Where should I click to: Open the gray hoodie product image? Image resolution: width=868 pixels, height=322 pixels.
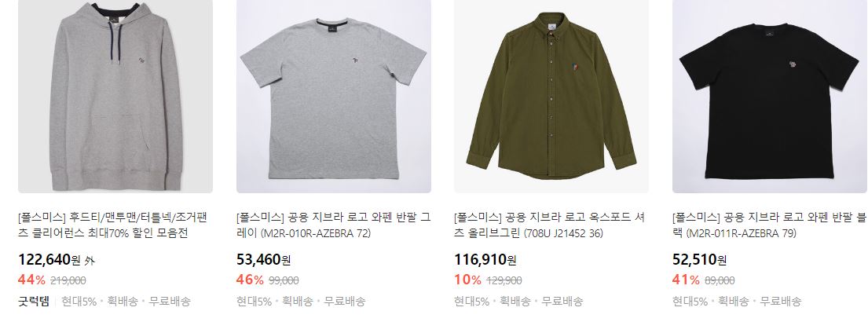(115, 97)
